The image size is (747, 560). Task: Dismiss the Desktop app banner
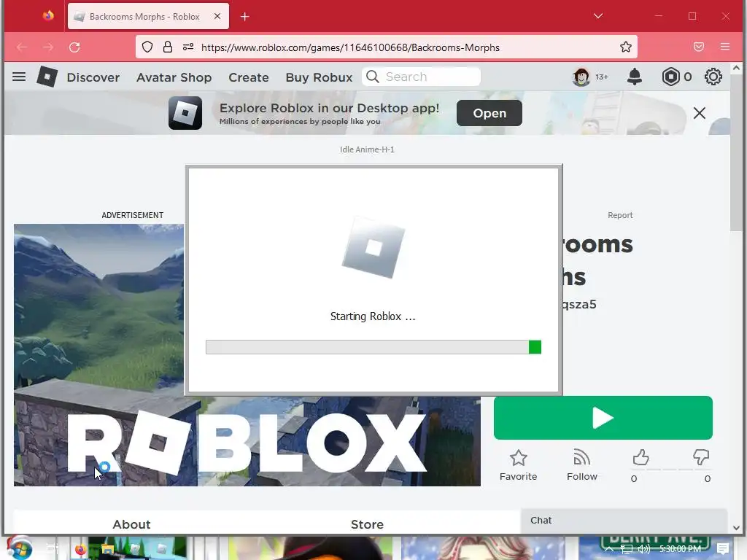[700, 113]
